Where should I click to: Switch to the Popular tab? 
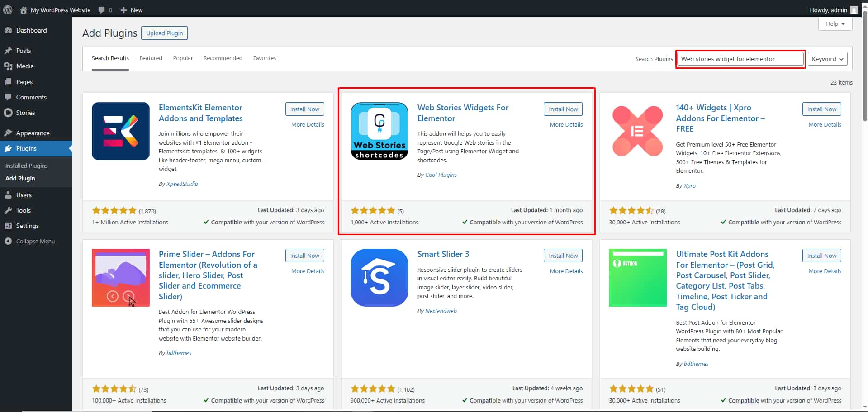click(x=183, y=58)
